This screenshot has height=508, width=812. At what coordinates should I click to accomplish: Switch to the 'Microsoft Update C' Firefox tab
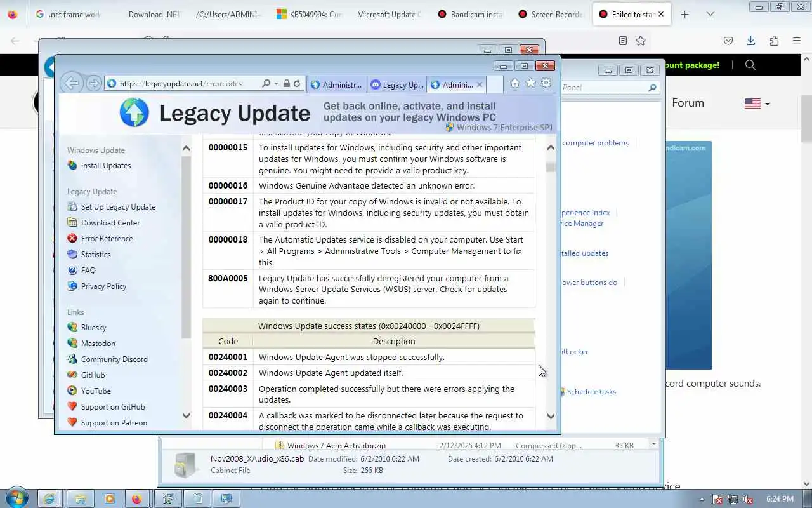coord(389,14)
